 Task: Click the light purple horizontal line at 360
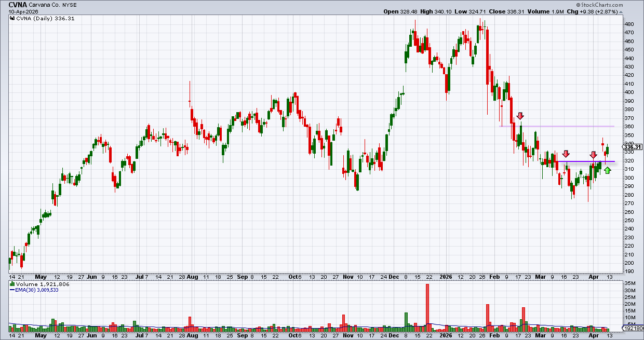(557, 126)
